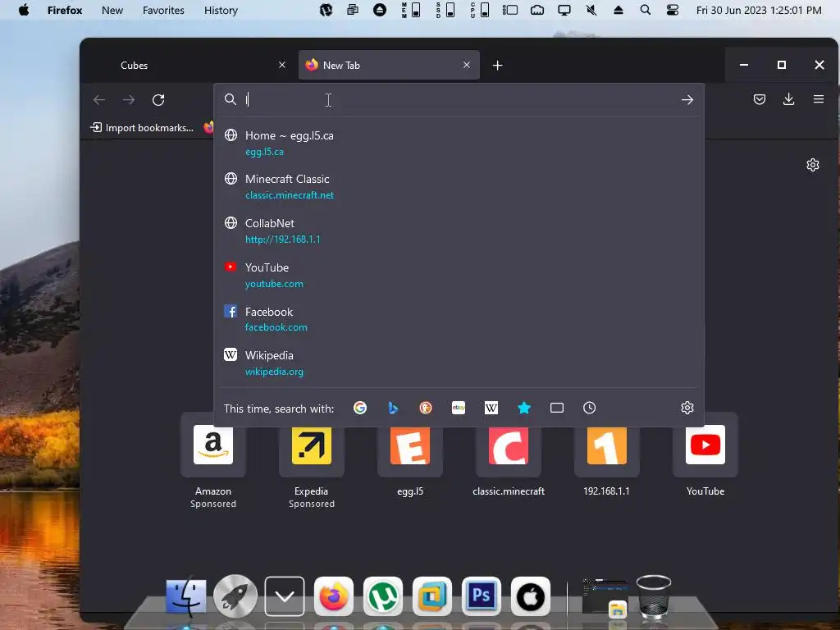
Task: Open Facebook suggestion
Action: point(459,319)
